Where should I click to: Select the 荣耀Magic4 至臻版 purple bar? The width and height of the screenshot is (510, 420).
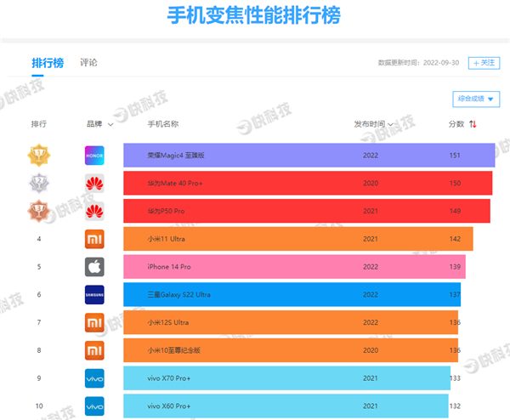click(309, 156)
